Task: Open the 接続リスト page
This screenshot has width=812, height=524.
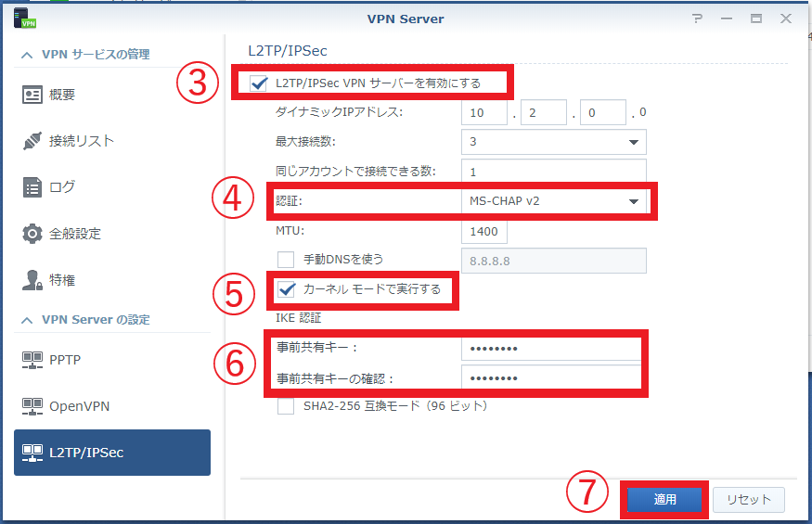Action: 112,141
